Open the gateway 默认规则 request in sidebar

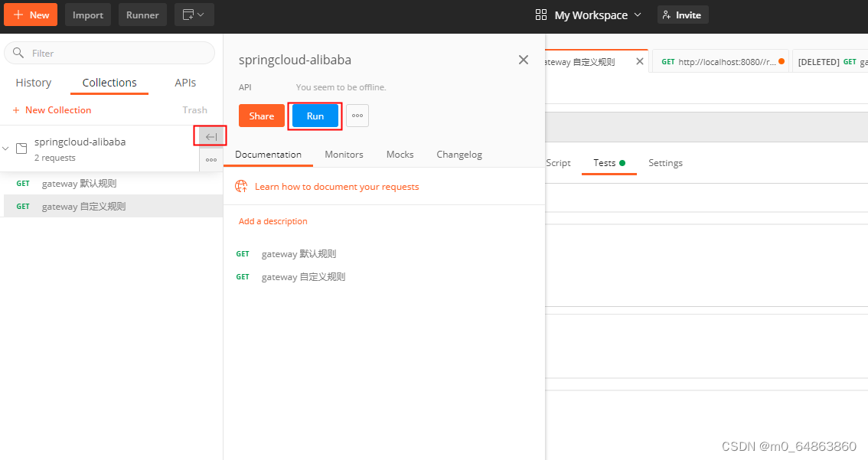(x=111, y=183)
